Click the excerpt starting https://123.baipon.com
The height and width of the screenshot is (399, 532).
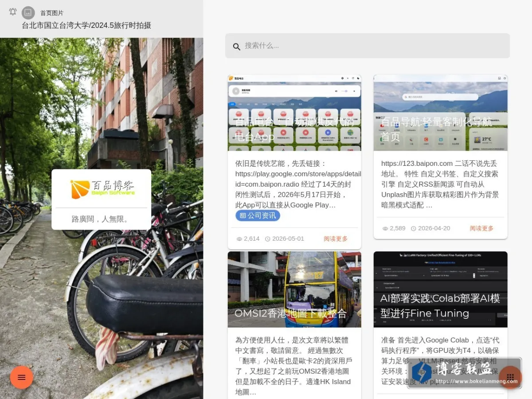pyautogui.click(x=440, y=184)
